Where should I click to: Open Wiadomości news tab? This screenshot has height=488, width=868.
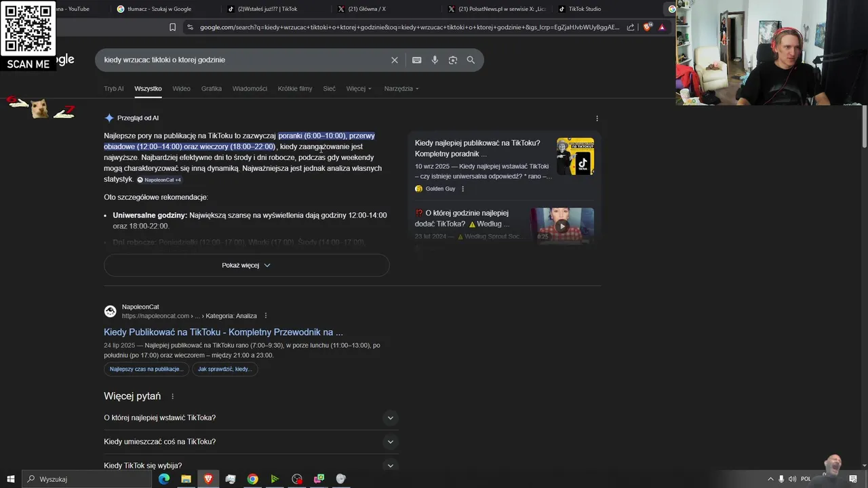tap(250, 89)
